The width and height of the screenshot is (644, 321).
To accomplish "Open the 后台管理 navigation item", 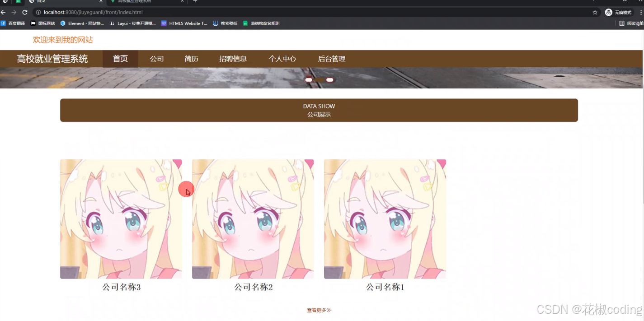I will click(332, 59).
